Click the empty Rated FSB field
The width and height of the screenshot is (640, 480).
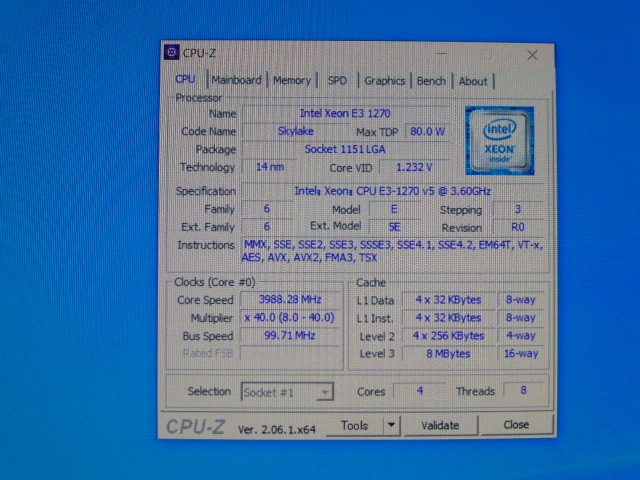[290, 353]
